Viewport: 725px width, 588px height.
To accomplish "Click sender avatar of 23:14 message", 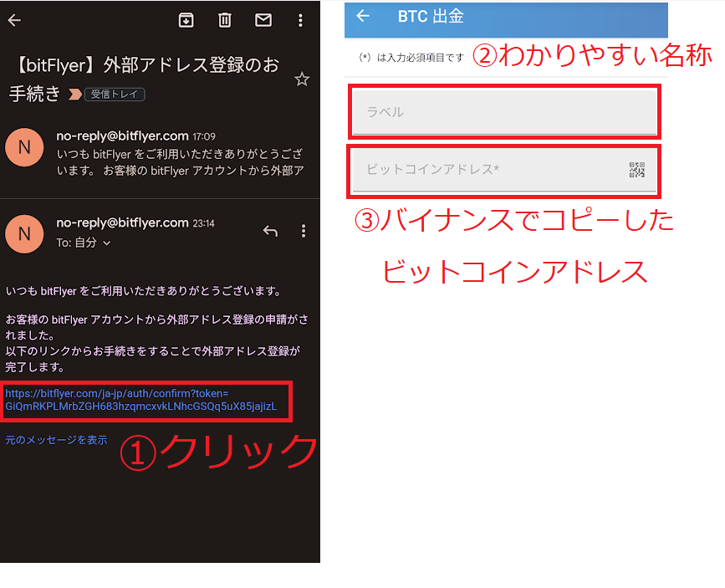I will click(x=24, y=234).
